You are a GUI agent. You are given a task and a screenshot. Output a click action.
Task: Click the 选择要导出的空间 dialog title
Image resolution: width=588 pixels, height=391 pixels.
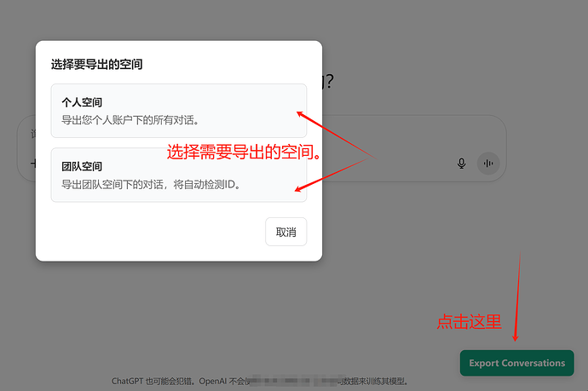point(97,65)
